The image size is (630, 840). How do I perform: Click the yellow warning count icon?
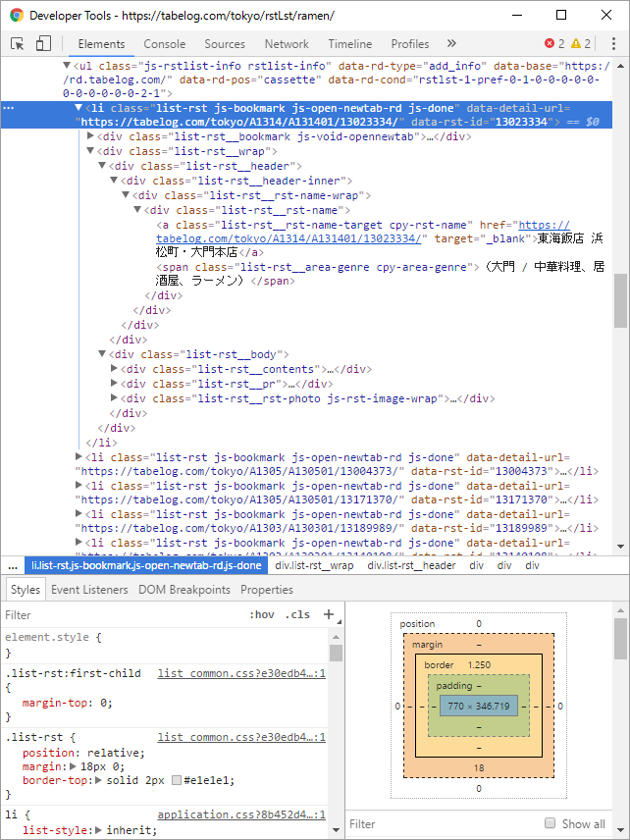coord(575,43)
